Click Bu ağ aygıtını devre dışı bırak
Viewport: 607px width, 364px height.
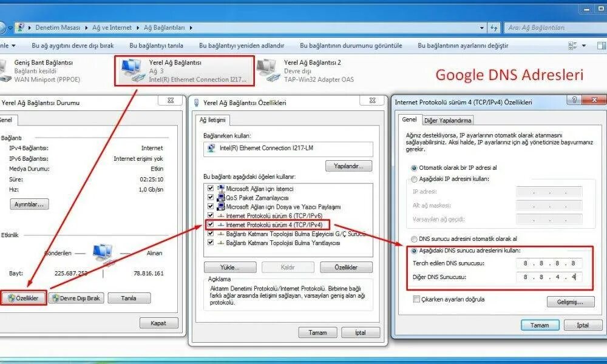73,45
